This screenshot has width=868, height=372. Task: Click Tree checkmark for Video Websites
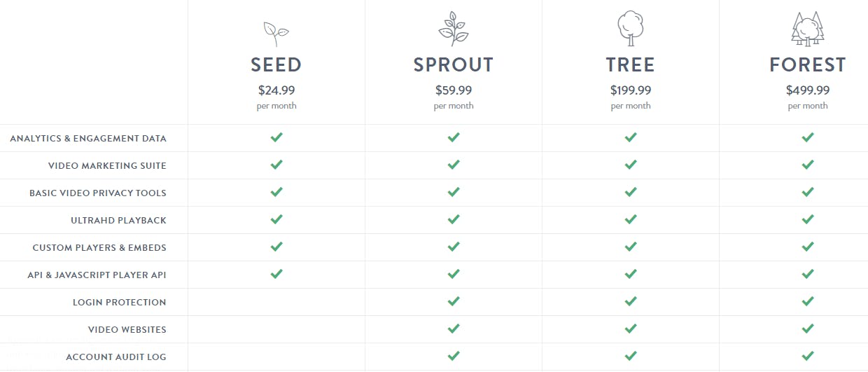[631, 329]
